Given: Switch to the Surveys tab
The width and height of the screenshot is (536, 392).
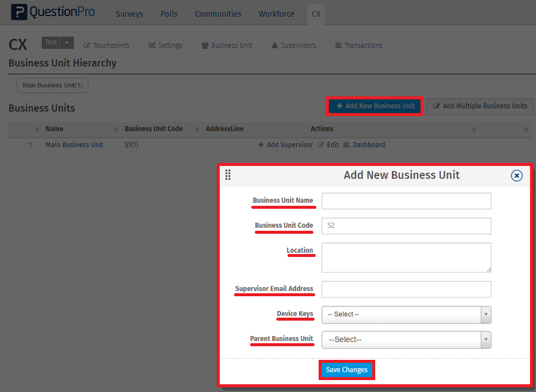Looking at the screenshot, I should click(x=129, y=14).
